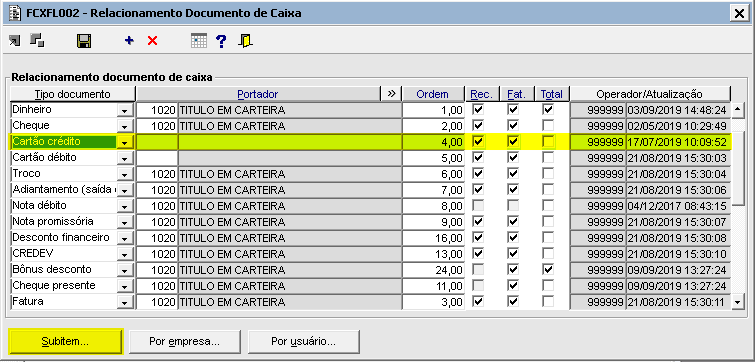This screenshot has width=755, height=362.
Task: Open help with the question mark icon
Action: tap(221, 41)
